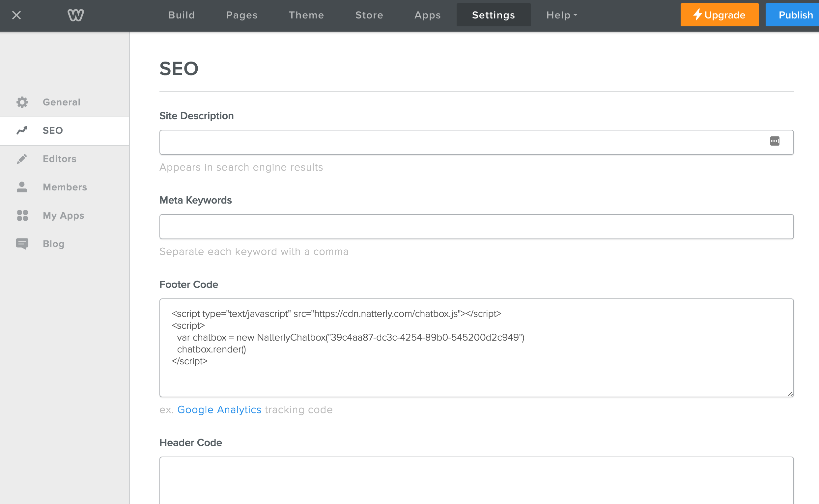This screenshot has width=819, height=504.
Task: Open the Build tab
Action: pos(182,15)
